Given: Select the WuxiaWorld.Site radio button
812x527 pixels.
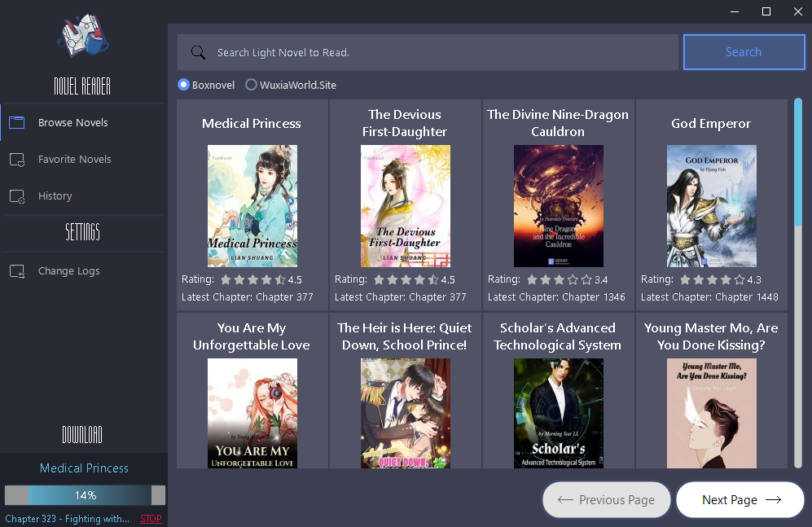Looking at the screenshot, I should [251, 85].
